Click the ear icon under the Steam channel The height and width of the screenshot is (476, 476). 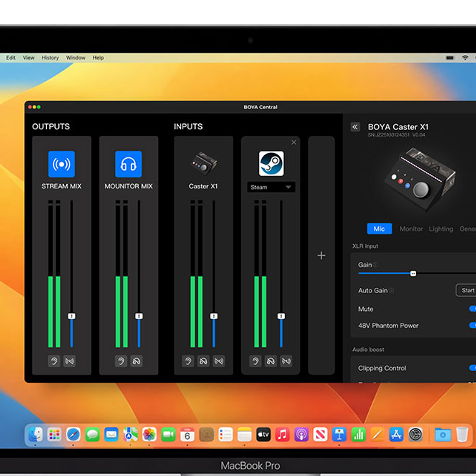click(255, 361)
